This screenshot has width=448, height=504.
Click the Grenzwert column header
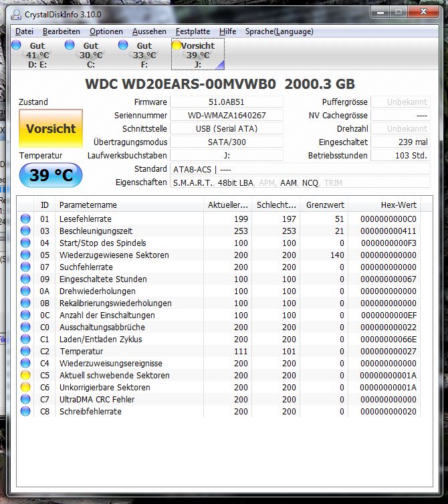(324, 205)
